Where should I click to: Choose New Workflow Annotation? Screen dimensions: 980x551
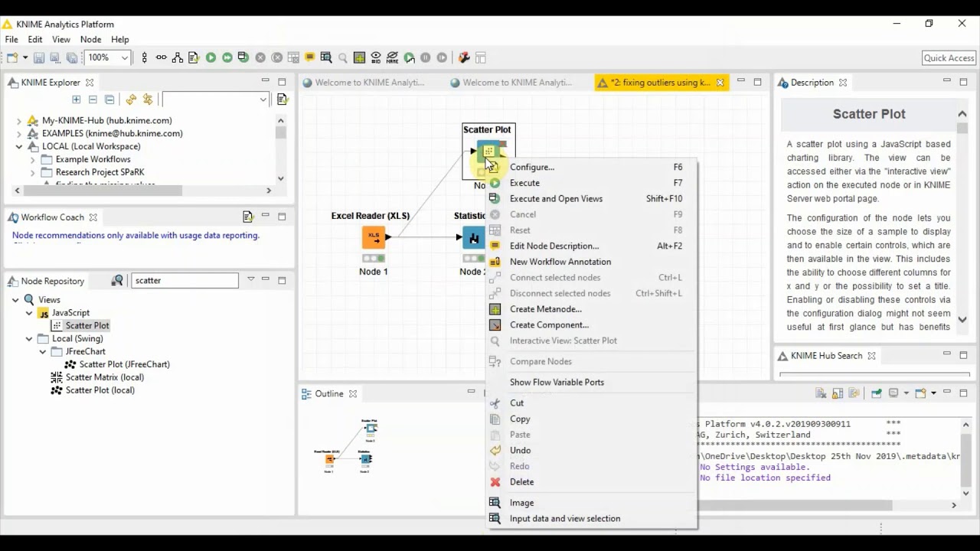click(x=592, y=262)
